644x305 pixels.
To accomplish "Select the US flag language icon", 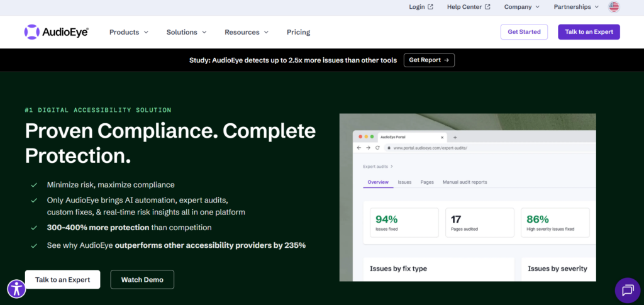I will point(614,6).
